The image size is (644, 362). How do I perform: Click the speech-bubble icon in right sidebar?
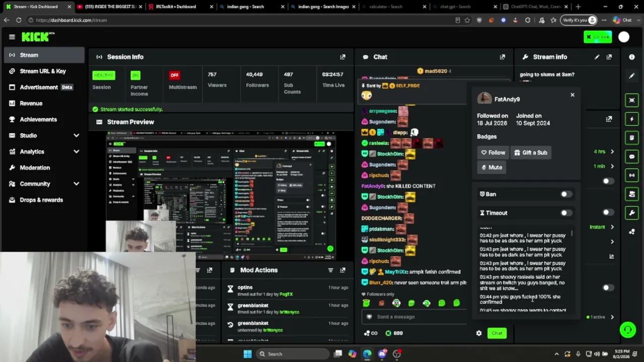point(632,156)
